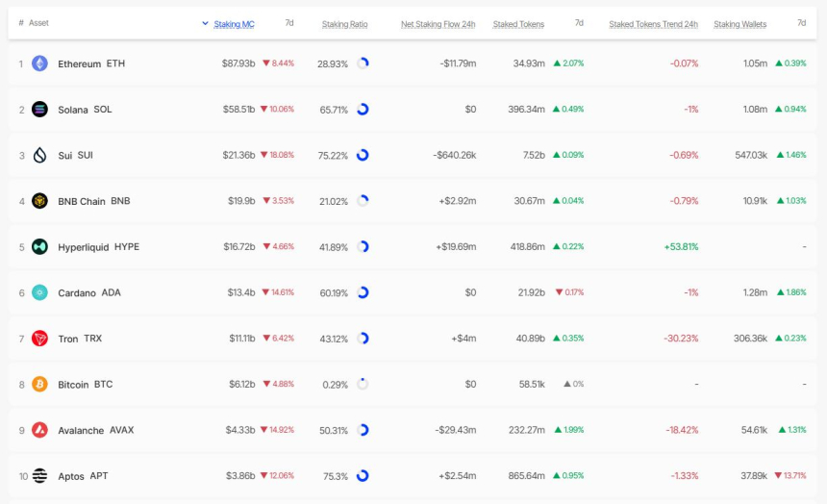Sort by Net Staking Flow 24h
827x504 pixels.
pyautogui.click(x=438, y=23)
